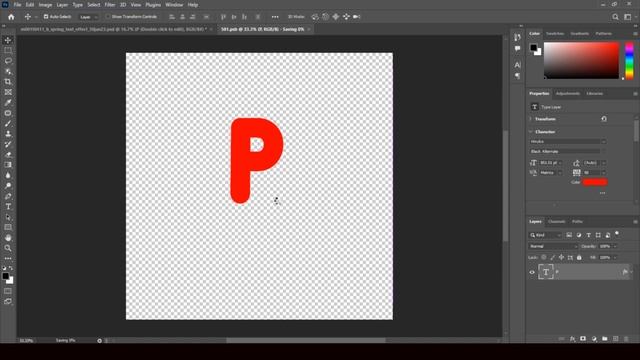The image size is (640, 360).
Task: Click the rainbow hue slider strip
Action: [x=629, y=61]
